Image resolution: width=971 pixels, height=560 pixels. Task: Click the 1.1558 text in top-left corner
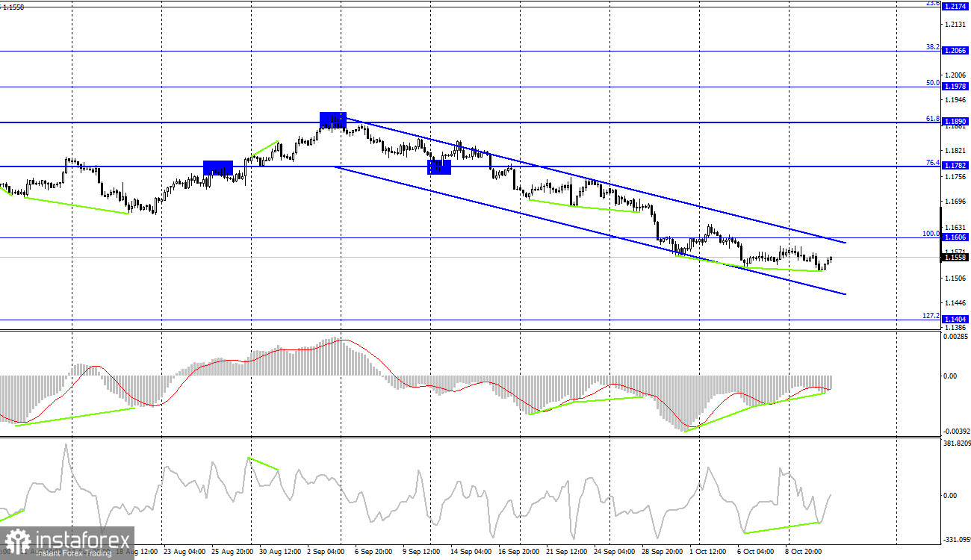pyautogui.click(x=13, y=7)
